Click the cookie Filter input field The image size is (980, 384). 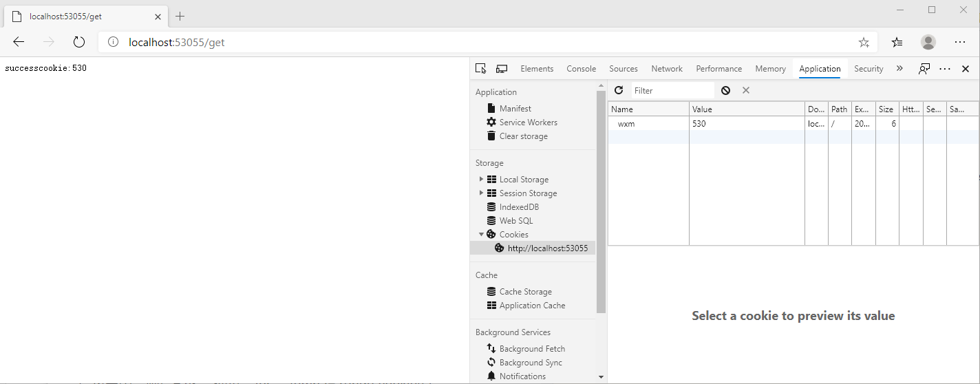click(672, 90)
